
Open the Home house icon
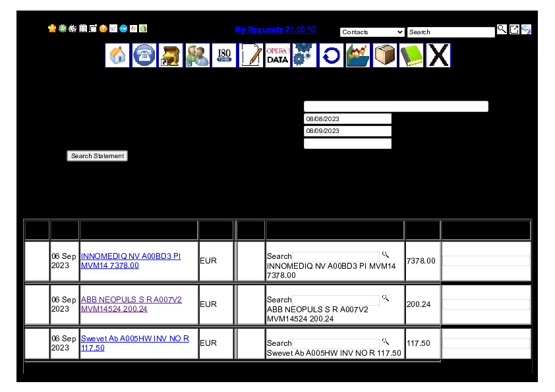tap(117, 55)
